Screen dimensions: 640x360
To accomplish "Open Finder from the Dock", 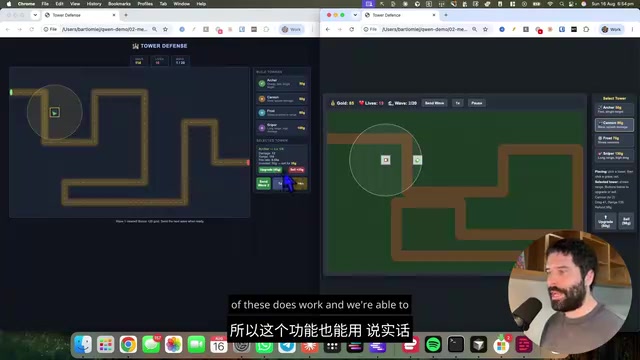I will (x=83, y=345).
